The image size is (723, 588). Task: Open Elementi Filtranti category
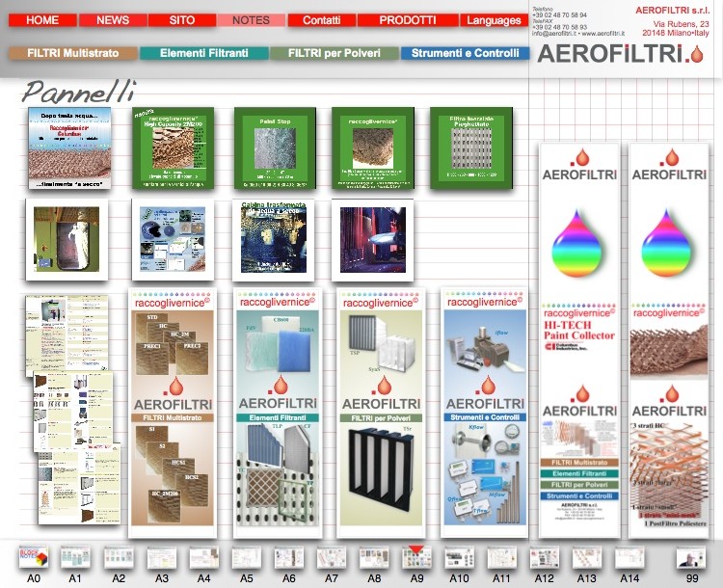coord(203,53)
